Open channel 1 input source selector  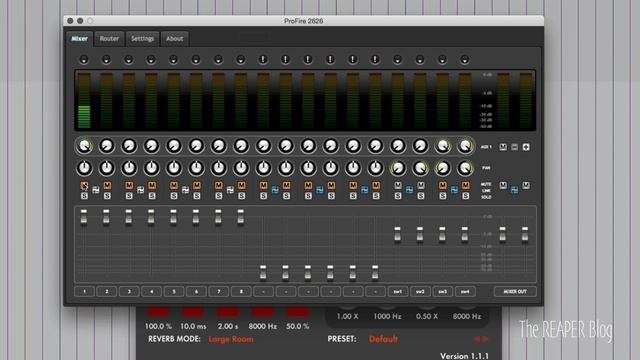(84, 60)
